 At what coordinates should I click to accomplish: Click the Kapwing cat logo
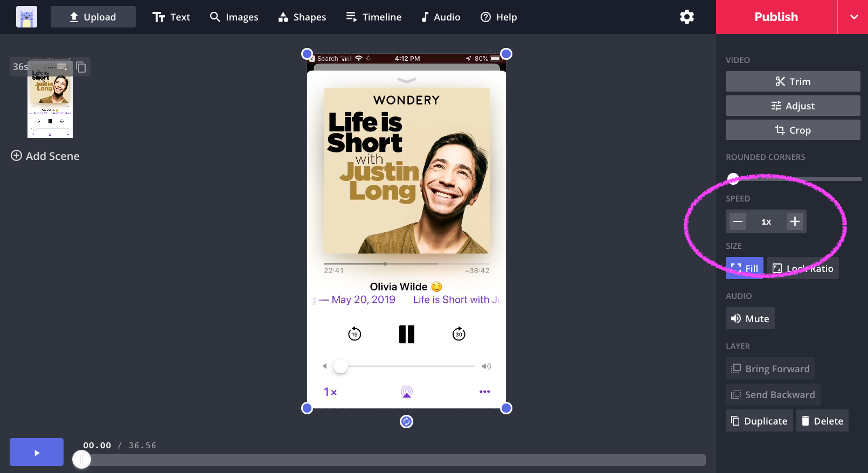coord(26,17)
